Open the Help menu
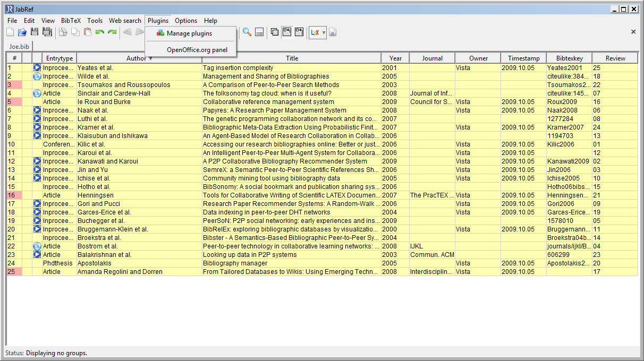644x361 pixels. (x=210, y=21)
